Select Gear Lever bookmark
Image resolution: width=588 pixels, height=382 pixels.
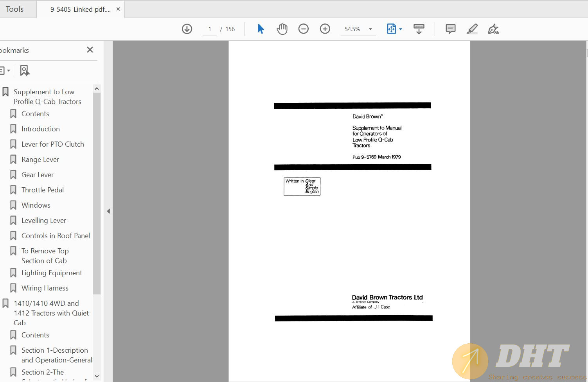pyautogui.click(x=38, y=175)
